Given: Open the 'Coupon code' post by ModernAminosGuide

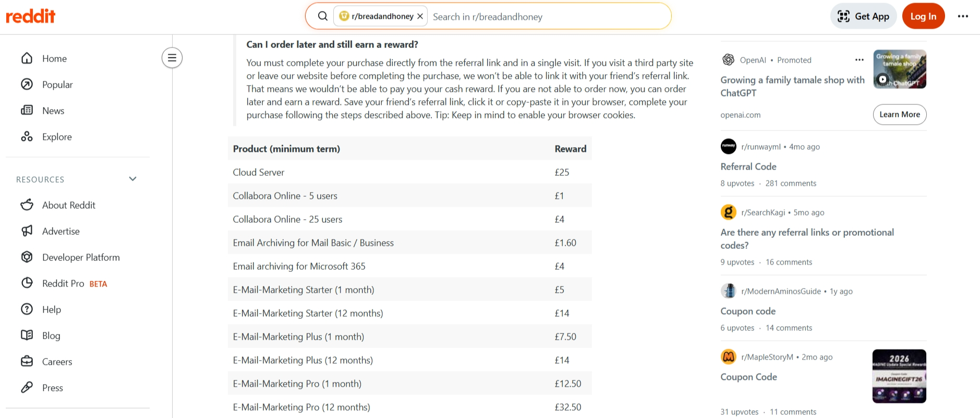Looking at the screenshot, I should pos(748,311).
